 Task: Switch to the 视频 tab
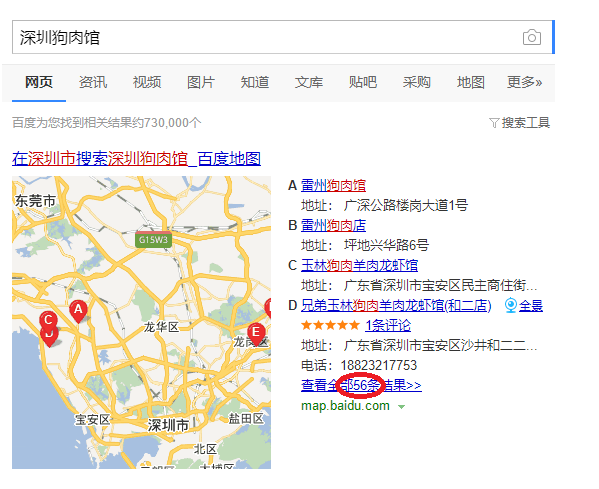147,82
